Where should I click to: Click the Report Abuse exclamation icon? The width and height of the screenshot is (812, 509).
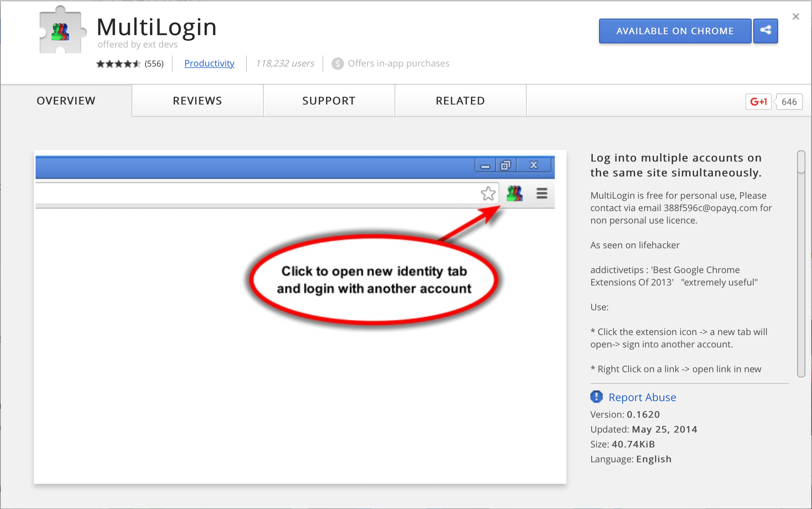[596, 397]
